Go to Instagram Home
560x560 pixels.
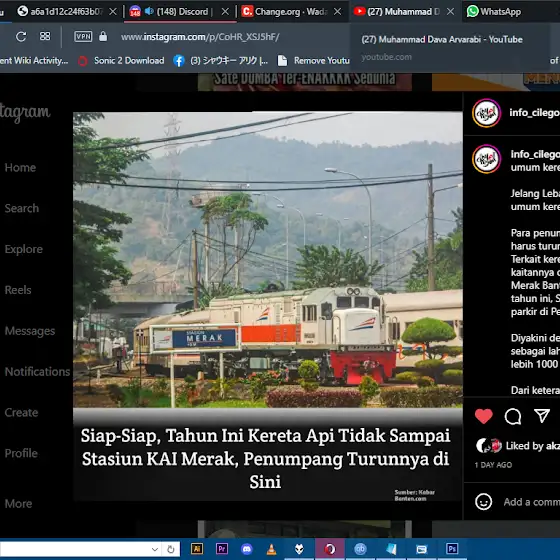[x=20, y=168]
